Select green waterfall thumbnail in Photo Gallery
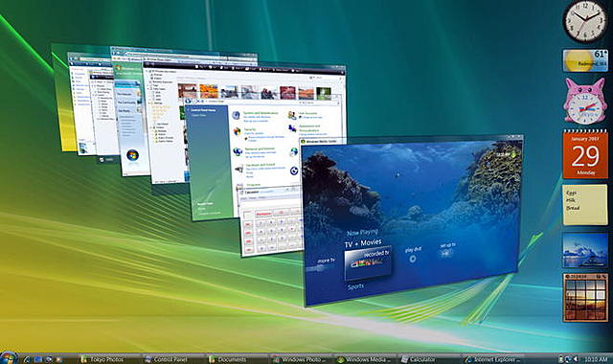Screen dimensions: 613x364 (324, 93)
